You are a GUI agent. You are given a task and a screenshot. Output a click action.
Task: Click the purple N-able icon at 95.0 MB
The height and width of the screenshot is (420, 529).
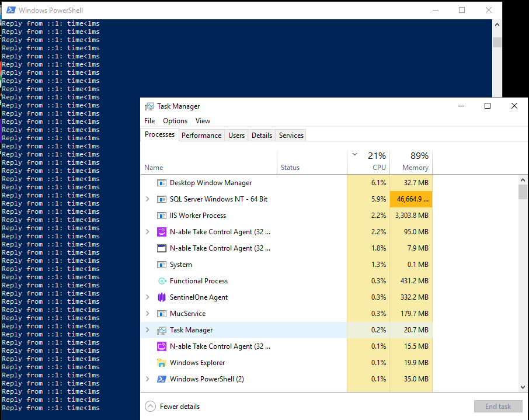162,232
